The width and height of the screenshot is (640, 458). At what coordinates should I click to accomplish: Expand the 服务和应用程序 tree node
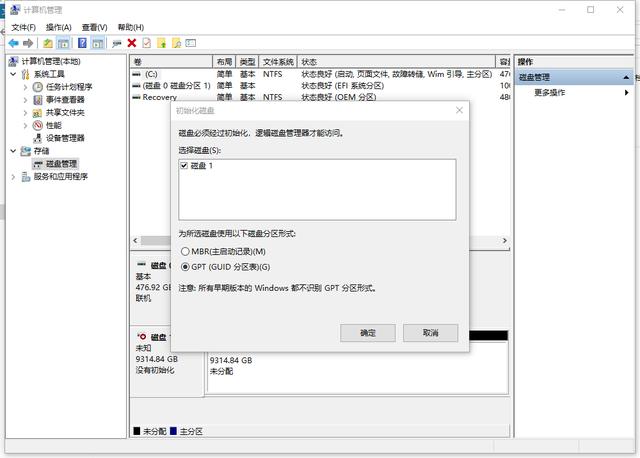(13, 177)
